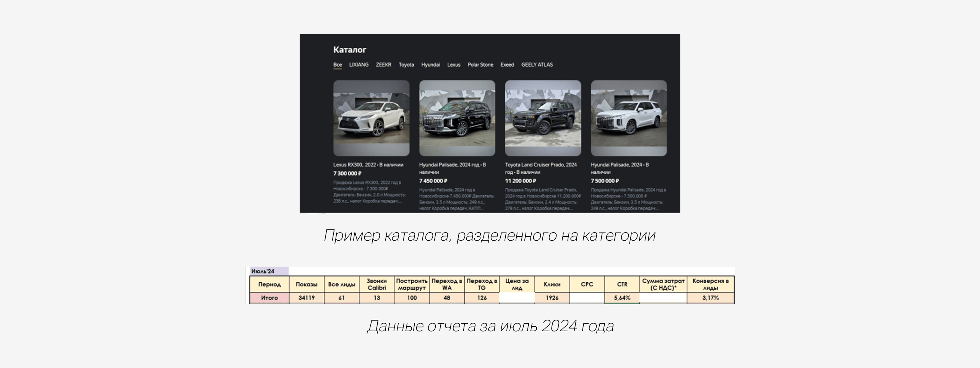
Task: Click the price '7 500 000 ₽'
Action: coord(605,181)
